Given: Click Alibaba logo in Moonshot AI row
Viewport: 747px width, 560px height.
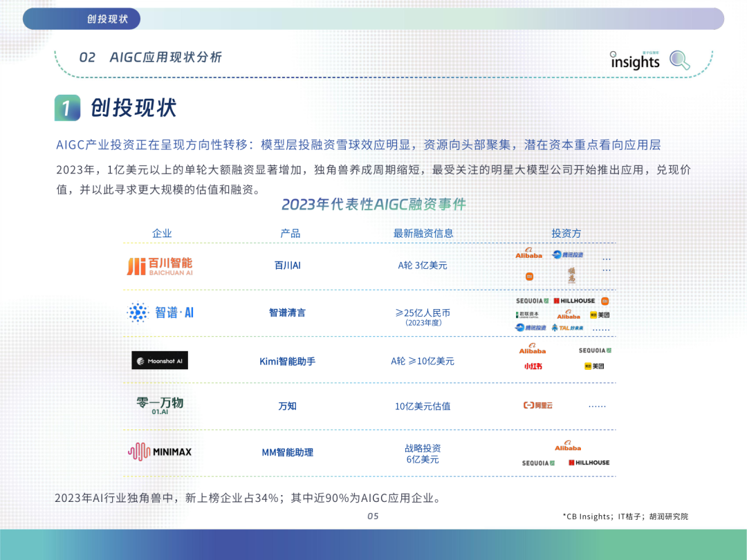Looking at the screenshot, I should [x=532, y=348].
